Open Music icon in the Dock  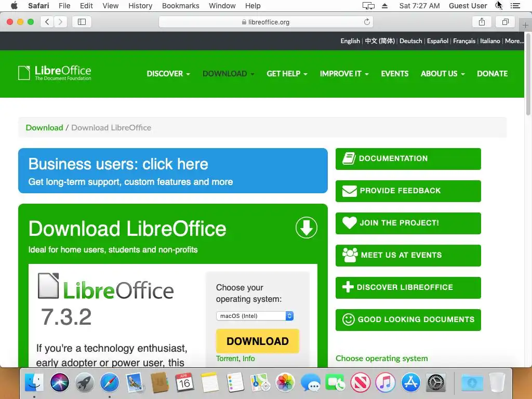click(x=385, y=383)
